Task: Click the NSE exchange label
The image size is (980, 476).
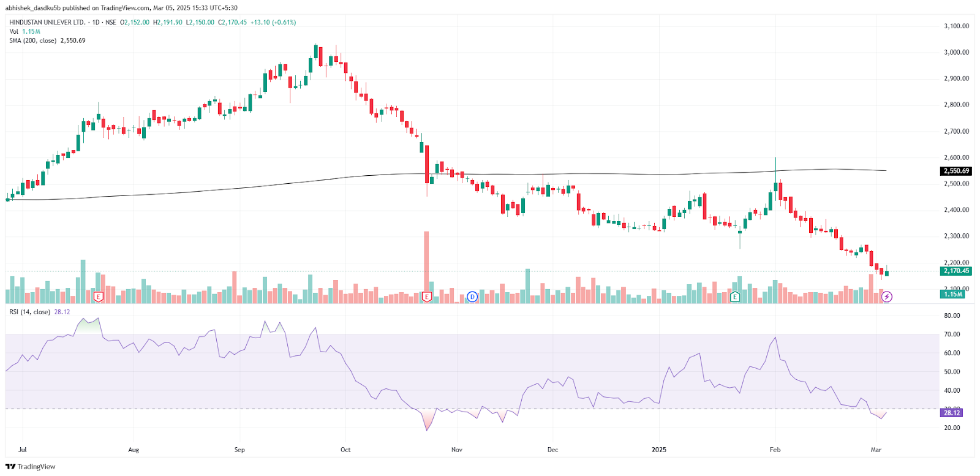Action: tap(110, 22)
